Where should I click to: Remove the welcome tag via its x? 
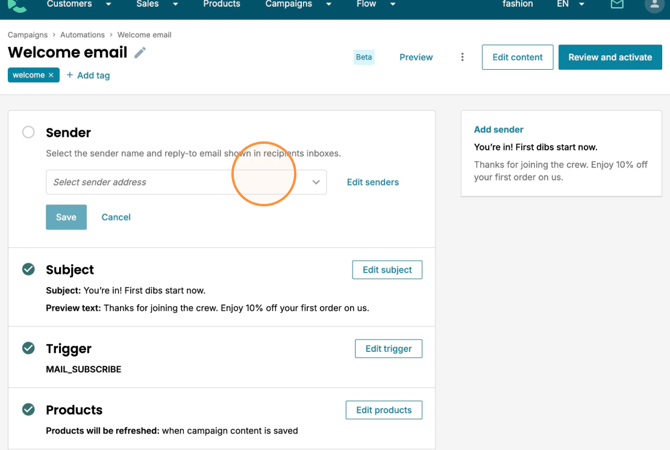[51, 75]
